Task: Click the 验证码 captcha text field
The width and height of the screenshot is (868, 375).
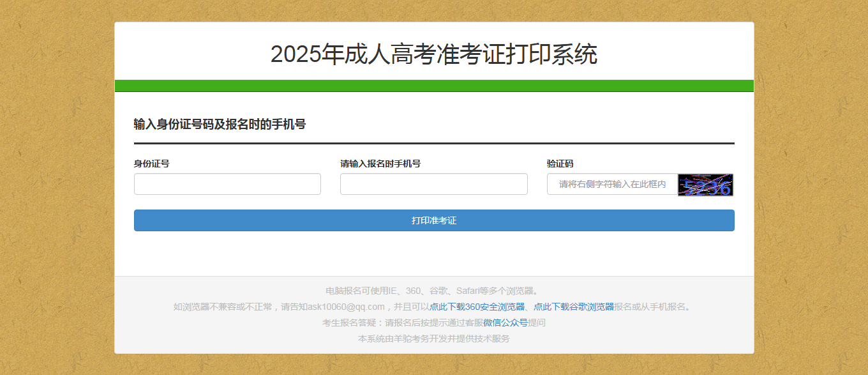Action: coord(612,184)
